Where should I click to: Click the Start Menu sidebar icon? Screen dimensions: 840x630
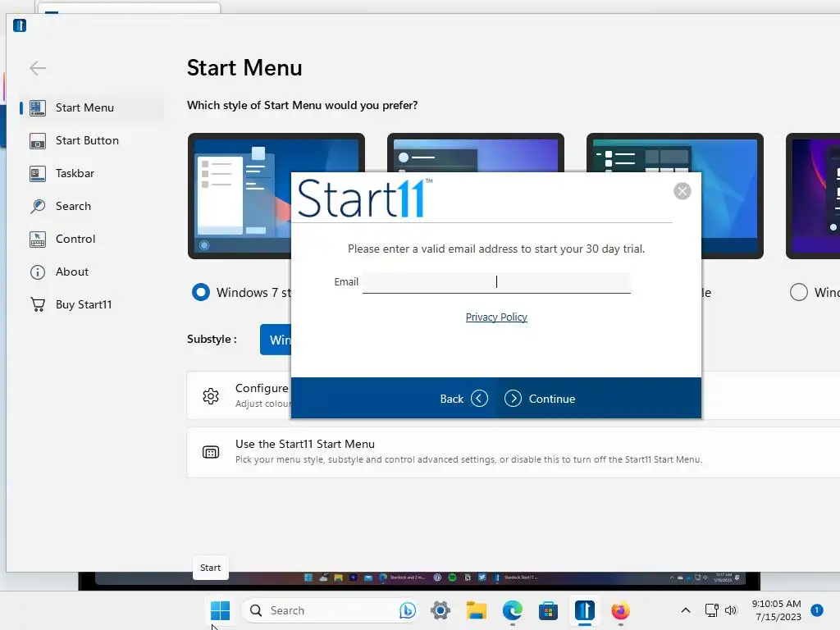pos(38,107)
